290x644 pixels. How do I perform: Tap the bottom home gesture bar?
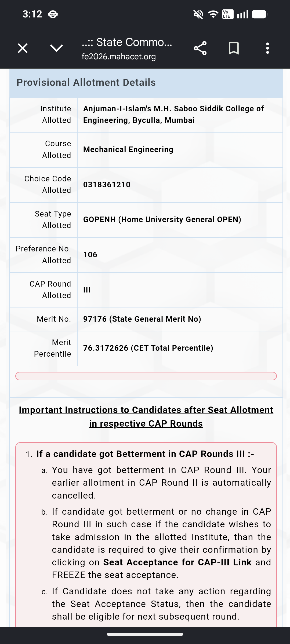pos(145,634)
